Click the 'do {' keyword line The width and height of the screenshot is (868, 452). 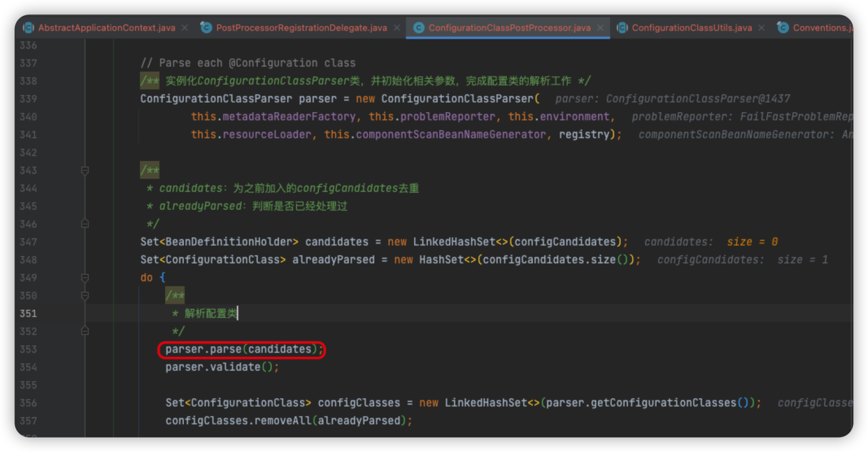[153, 278]
